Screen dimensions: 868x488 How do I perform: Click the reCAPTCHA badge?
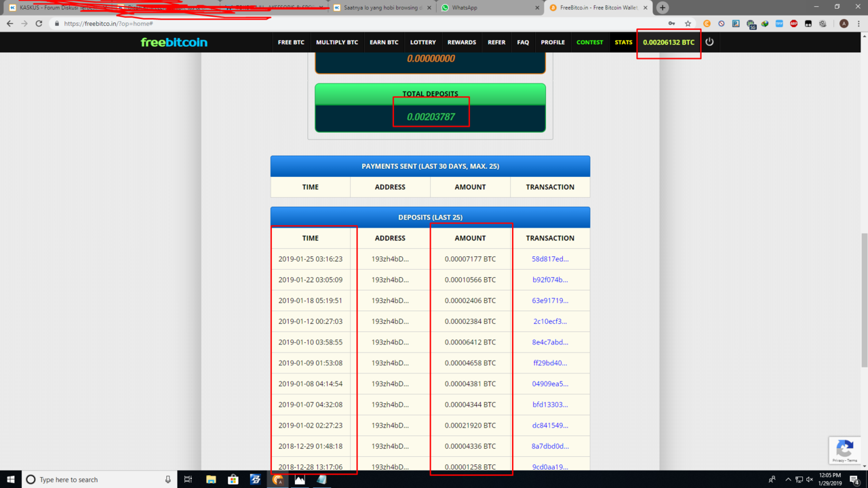845,451
